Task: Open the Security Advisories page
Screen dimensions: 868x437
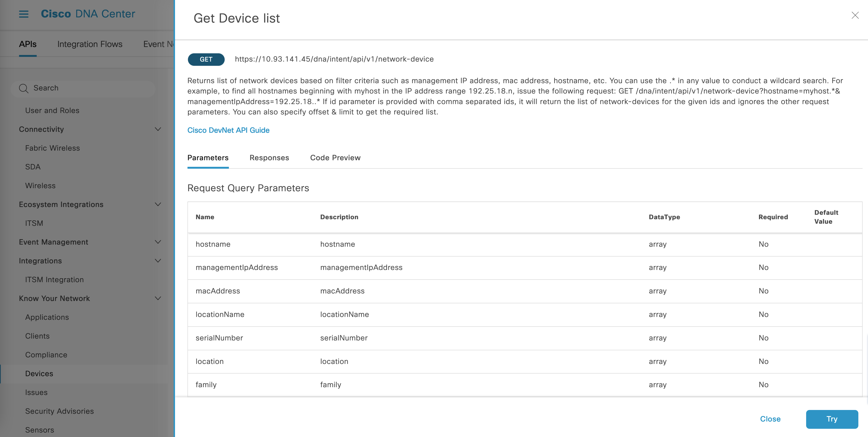Action: coord(60,411)
